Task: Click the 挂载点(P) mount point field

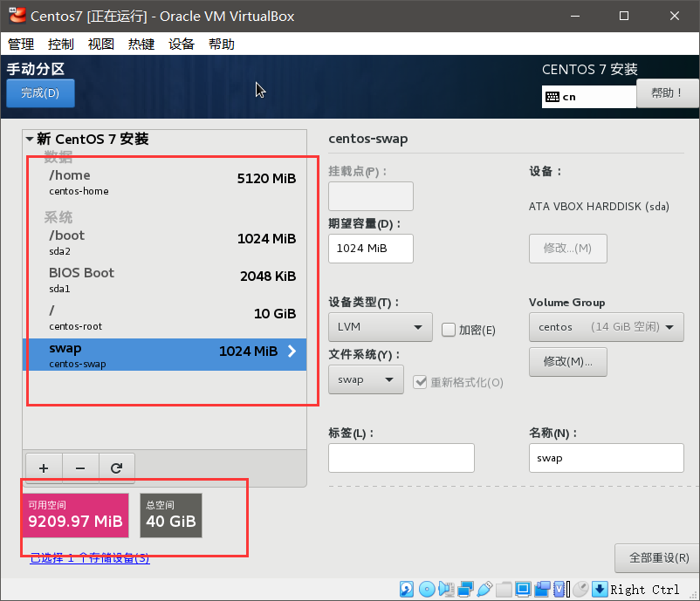Action: point(371,196)
